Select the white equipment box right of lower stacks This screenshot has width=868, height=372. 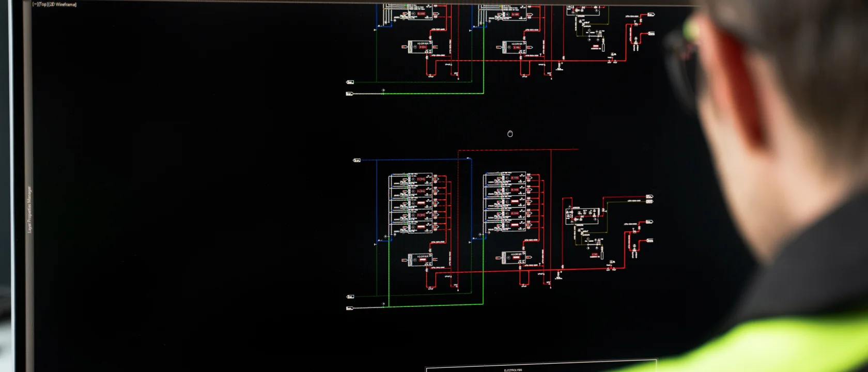click(x=583, y=215)
